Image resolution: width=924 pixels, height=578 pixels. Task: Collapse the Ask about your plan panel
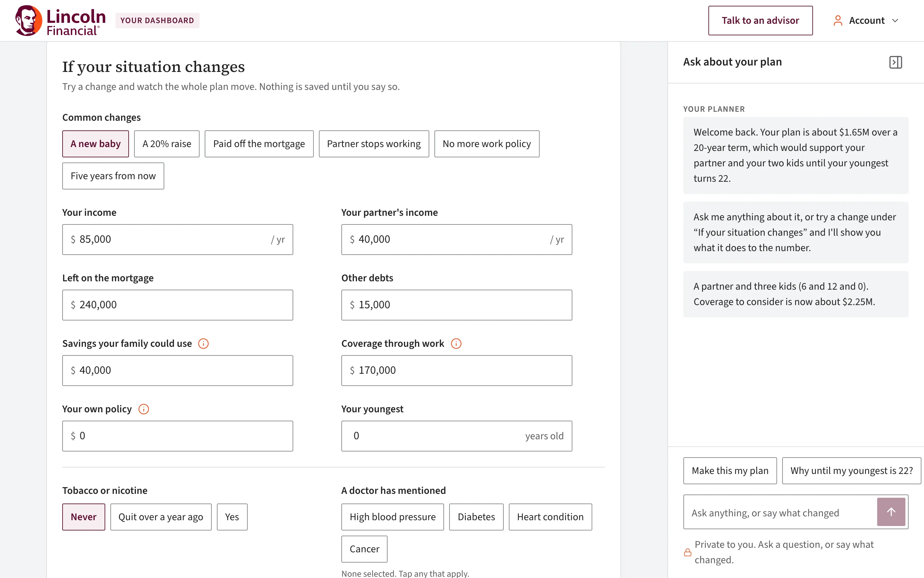tap(895, 62)
